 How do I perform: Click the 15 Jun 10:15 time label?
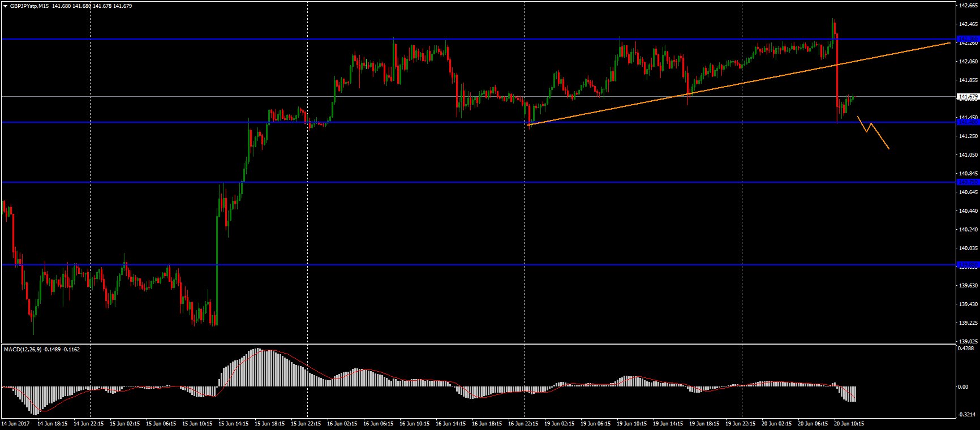point(197,423)
